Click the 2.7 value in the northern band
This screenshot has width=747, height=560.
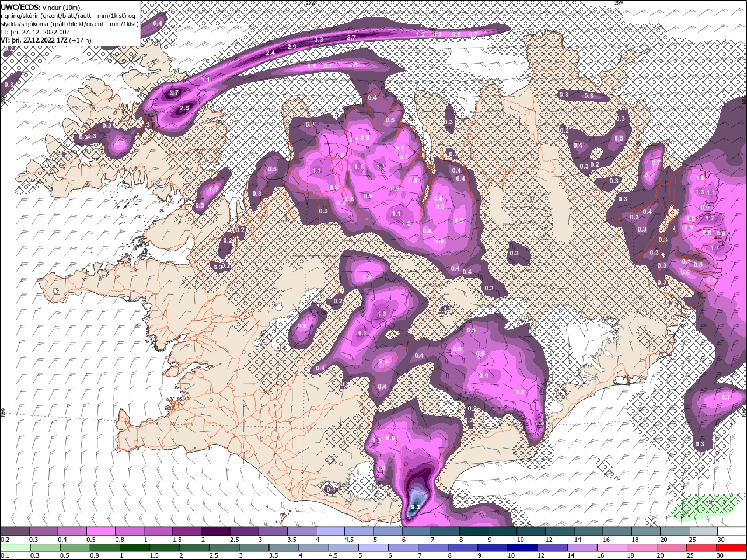tap(351, 37)
